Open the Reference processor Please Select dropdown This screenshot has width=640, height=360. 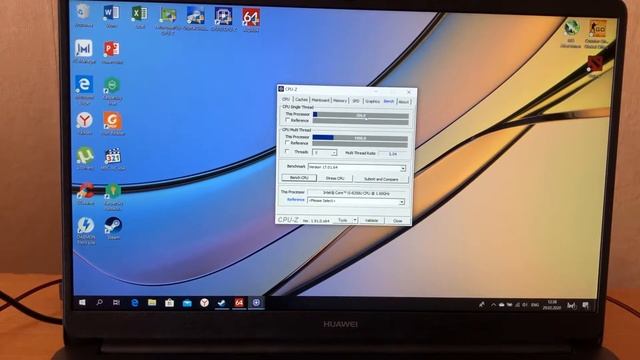click(356, 201)
